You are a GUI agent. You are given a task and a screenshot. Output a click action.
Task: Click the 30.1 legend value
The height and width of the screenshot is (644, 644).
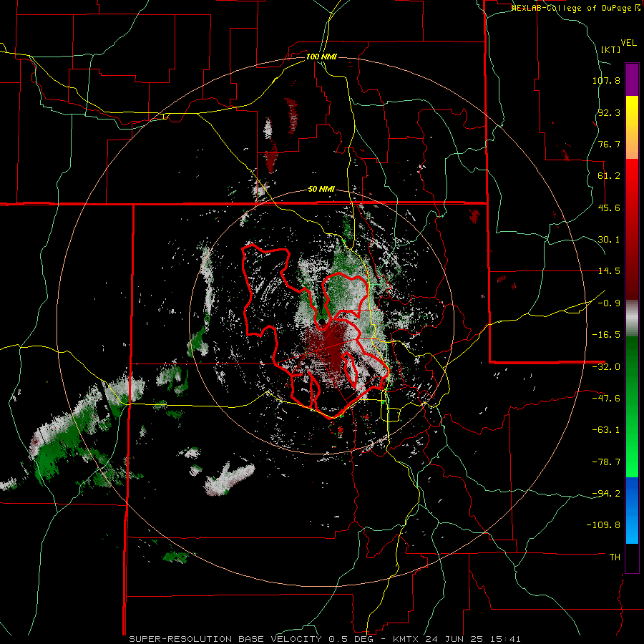pyautogui.click(x=609, y=240)
